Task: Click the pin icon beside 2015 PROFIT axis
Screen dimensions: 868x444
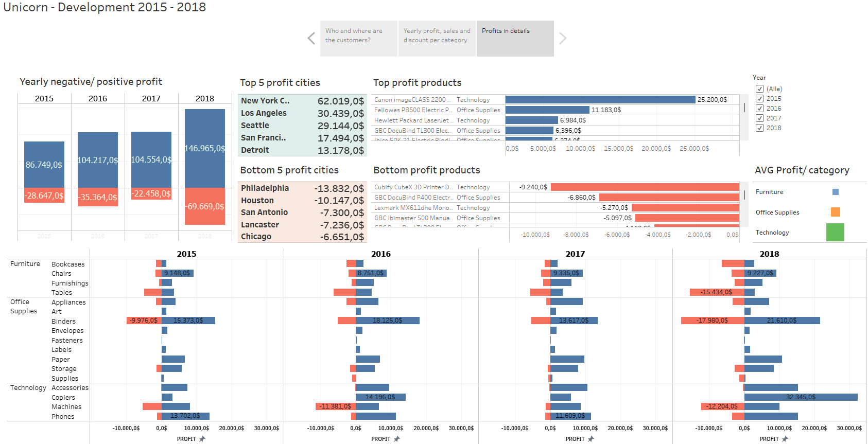Action: pos(202,439)
